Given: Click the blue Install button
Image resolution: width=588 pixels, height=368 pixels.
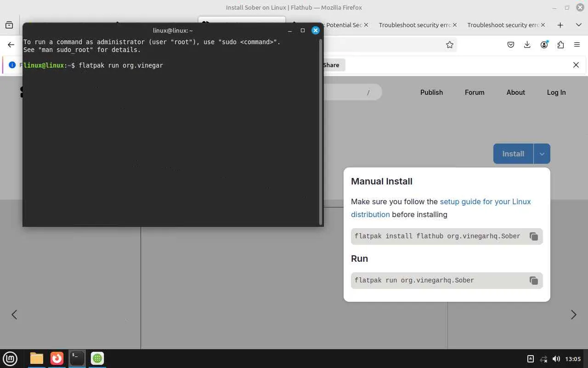Looking at the screenshot, I should coord(513,154).
